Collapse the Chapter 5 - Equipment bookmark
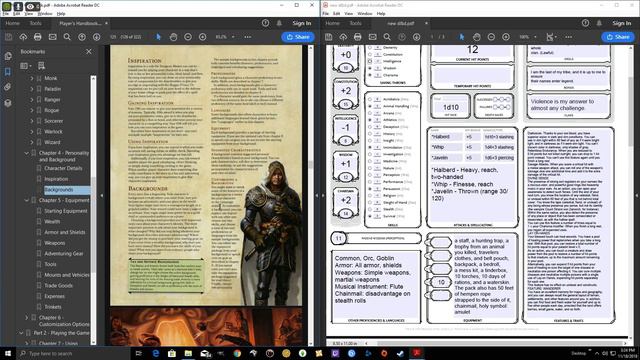 (27, 200)
